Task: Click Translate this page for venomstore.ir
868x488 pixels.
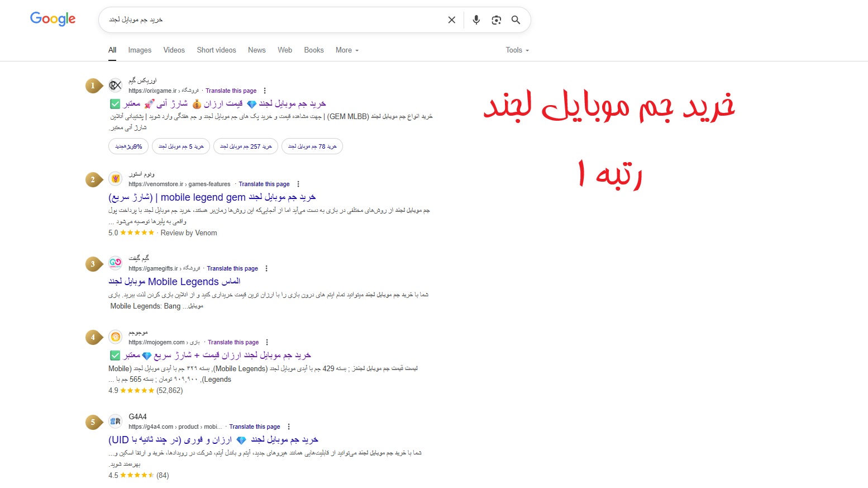Action: click(x=264, y=184)
